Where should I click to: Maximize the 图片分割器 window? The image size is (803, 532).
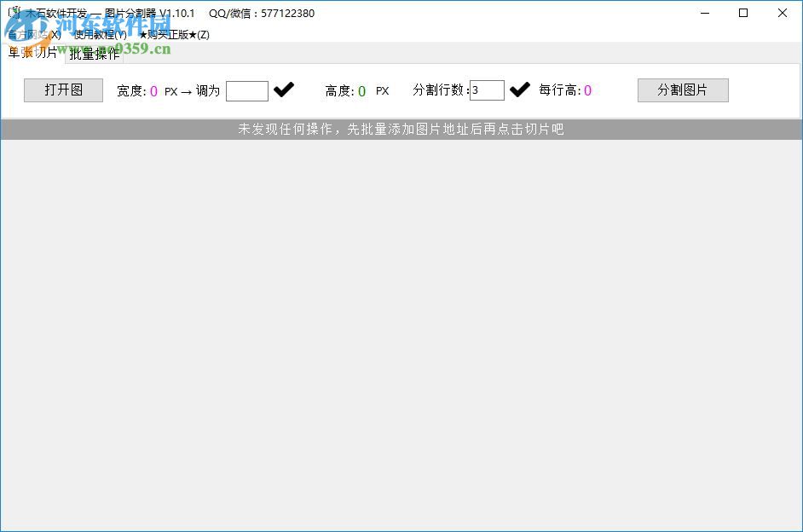tap(743, 13)
